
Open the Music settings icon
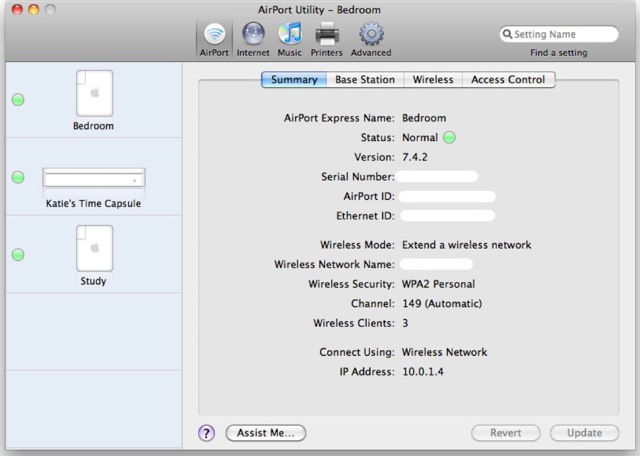pyautogui.click(x=290, y=34)
